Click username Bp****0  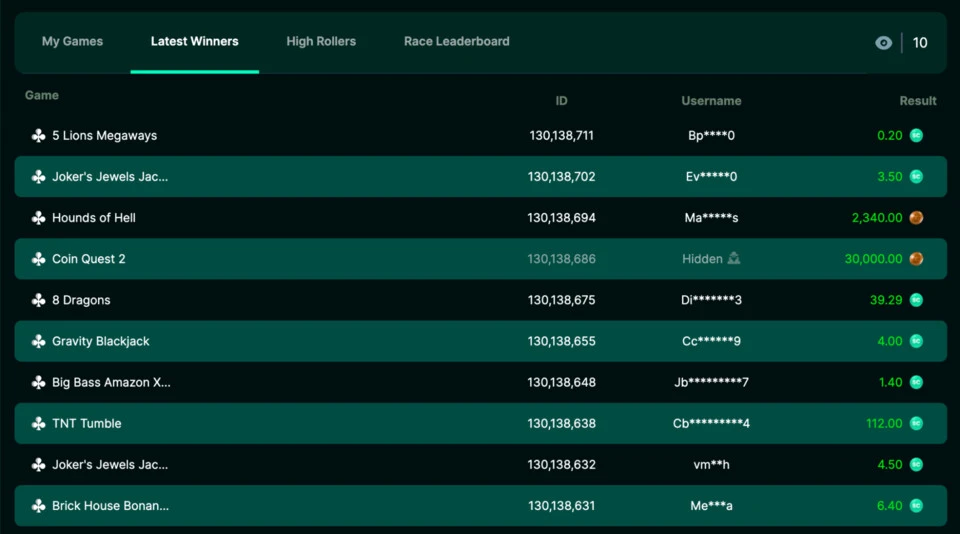711,136
